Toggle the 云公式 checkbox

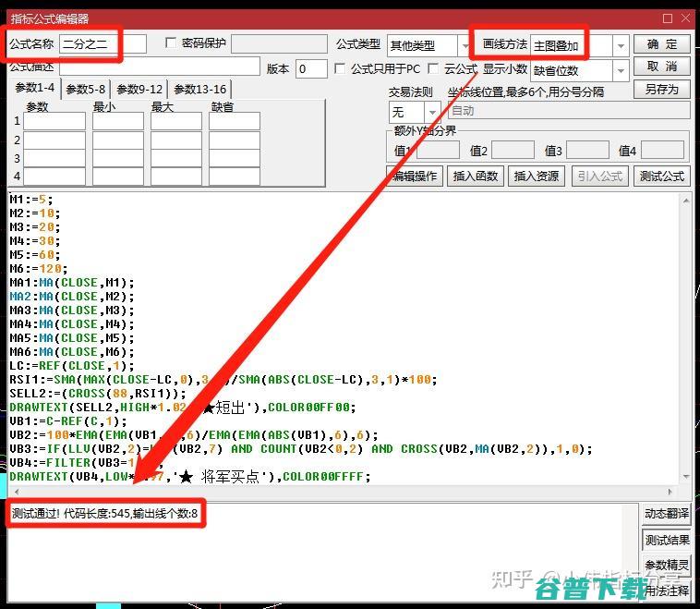point(432,68)
